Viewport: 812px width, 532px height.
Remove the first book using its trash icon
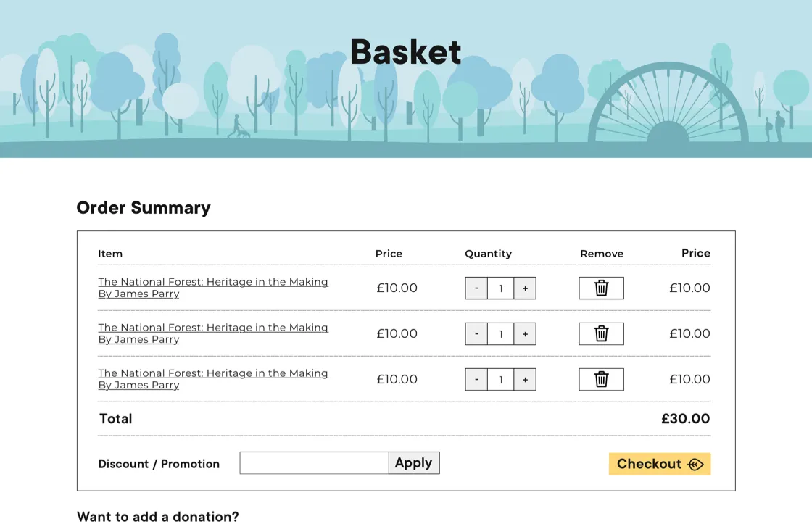coord(601,288)
